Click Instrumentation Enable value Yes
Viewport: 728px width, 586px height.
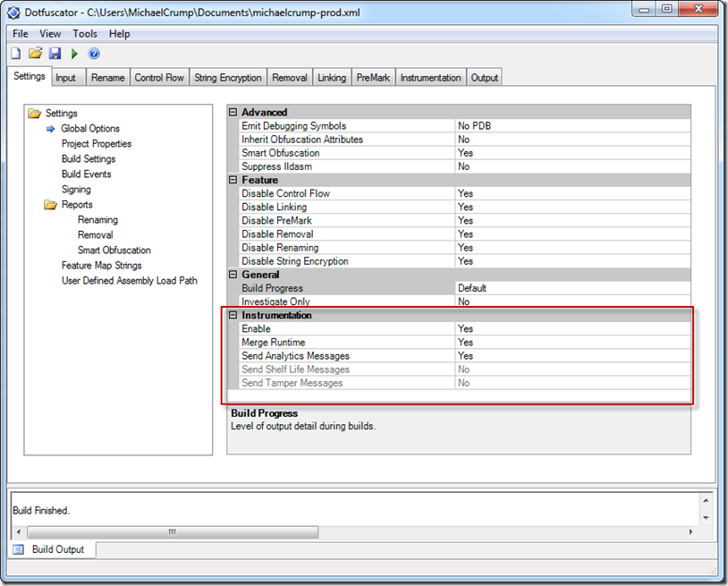pos(572,328)
